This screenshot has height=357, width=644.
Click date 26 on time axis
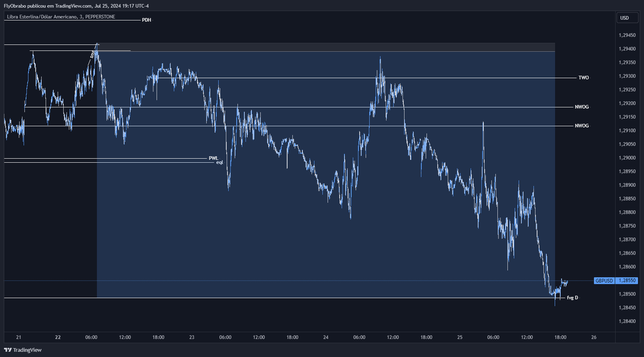tap(594, 337)
